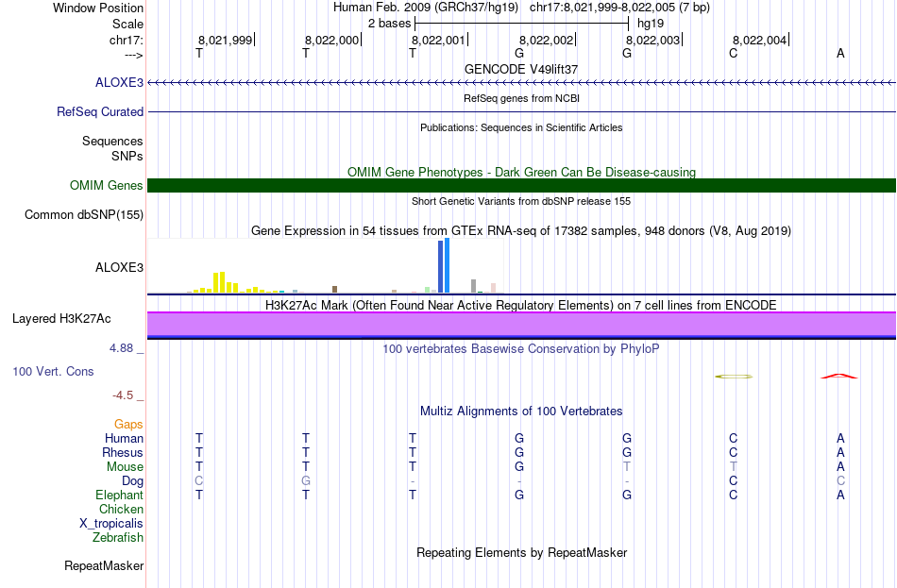The image size is (897, 588).
Task: Click the chr17: ruler label
Action: (126, 40)
